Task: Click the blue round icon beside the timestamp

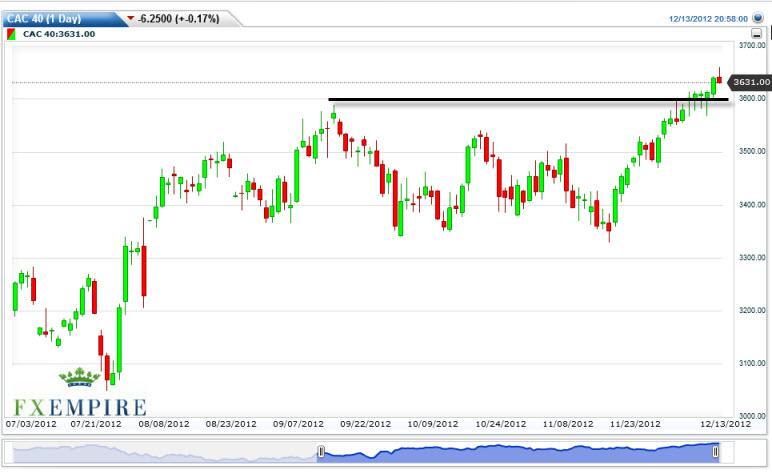Action: (757, 18)
